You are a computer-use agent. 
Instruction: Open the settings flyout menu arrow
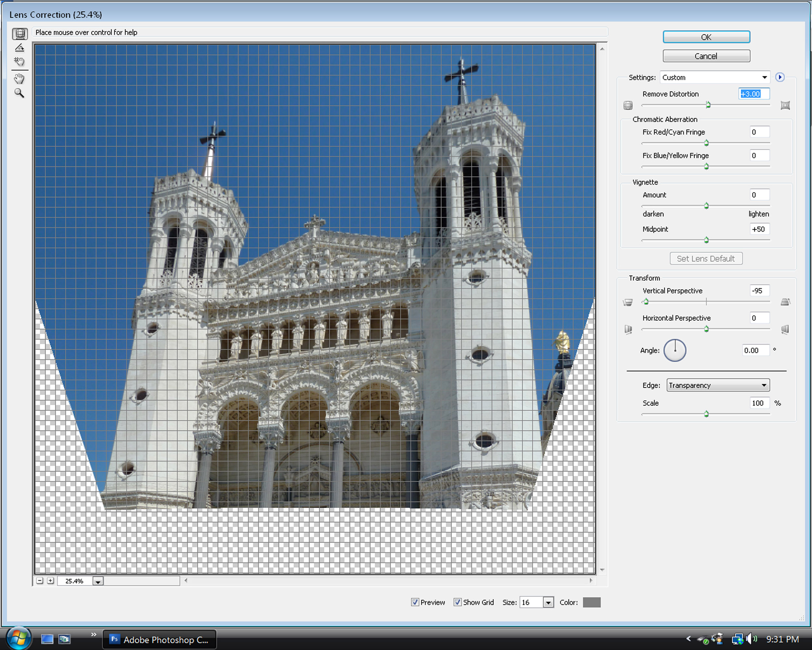[x=780, y=77]
